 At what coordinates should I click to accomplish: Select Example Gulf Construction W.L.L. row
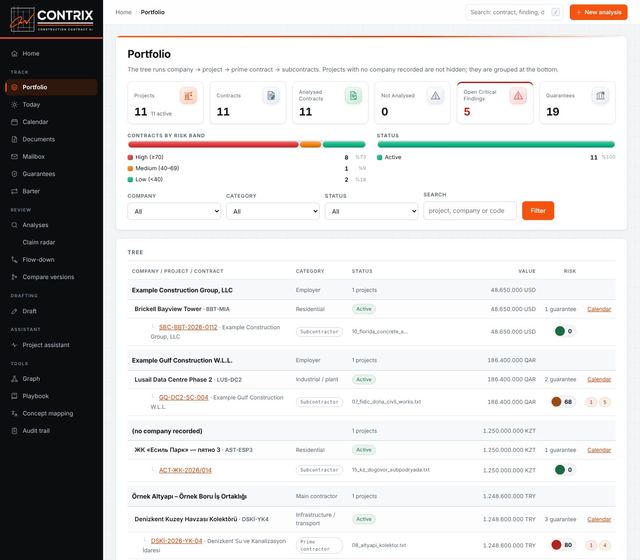[x=371, y=360]
